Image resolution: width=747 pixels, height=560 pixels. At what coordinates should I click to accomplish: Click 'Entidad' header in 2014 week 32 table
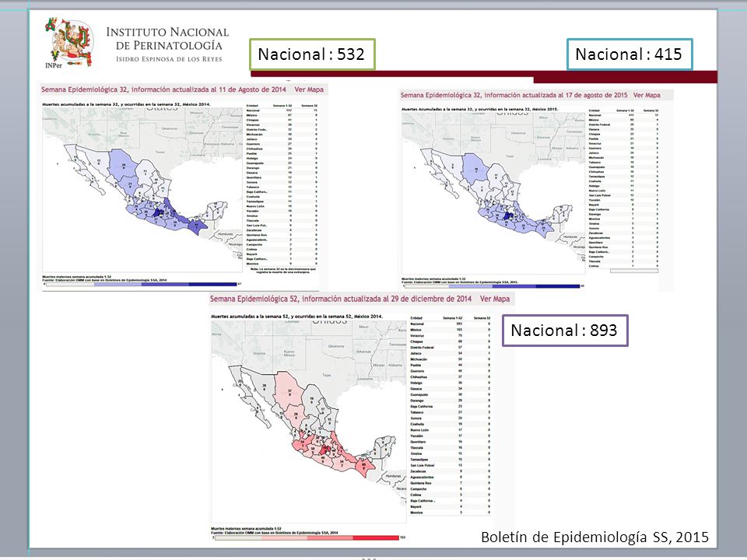tap(252, 106)
